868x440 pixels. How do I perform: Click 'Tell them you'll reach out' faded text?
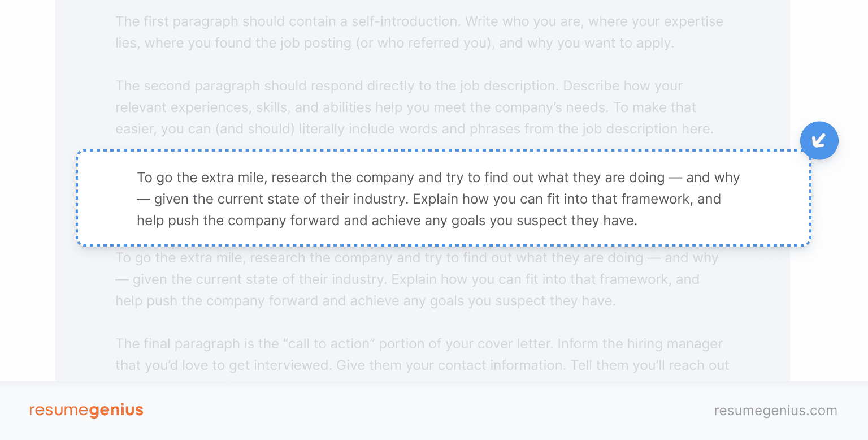[650, 365]
